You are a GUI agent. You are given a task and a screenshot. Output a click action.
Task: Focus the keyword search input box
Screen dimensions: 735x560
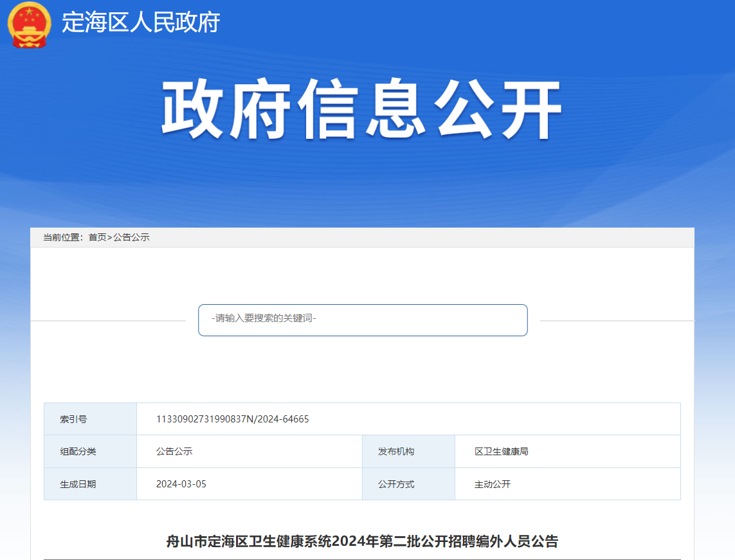tap(363, 320)
